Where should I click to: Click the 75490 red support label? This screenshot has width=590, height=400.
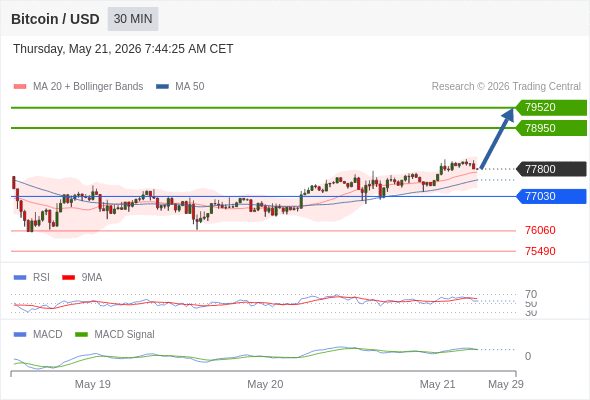tap(540, 251)
